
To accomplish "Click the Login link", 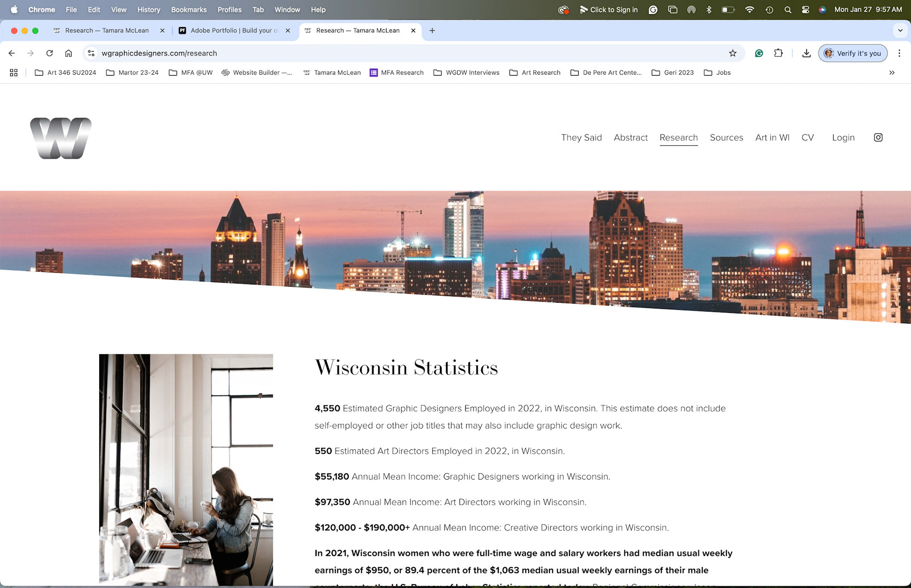I will (843, 138).
